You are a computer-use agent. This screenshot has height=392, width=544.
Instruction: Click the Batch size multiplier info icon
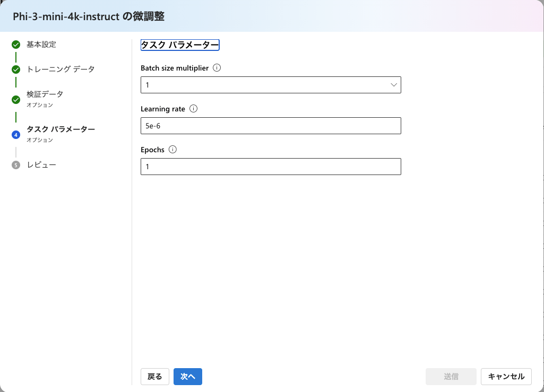click(x=217, y=68)
